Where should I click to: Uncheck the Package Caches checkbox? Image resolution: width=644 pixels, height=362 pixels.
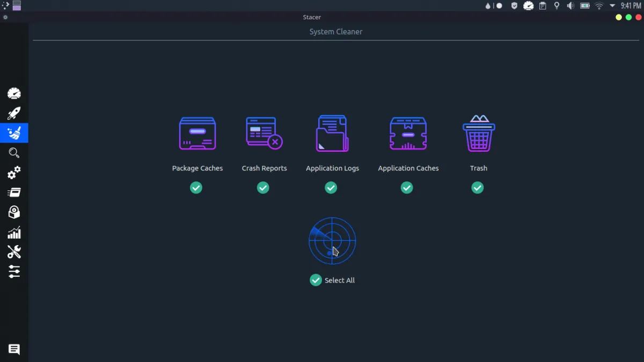point(196,188)
